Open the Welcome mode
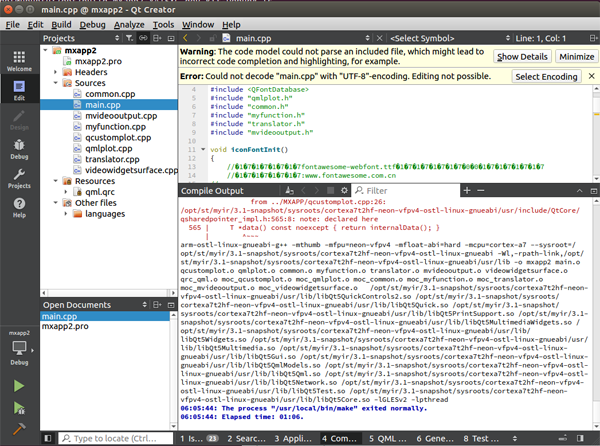This screenshot has height=446, width=600. point(19,60)
